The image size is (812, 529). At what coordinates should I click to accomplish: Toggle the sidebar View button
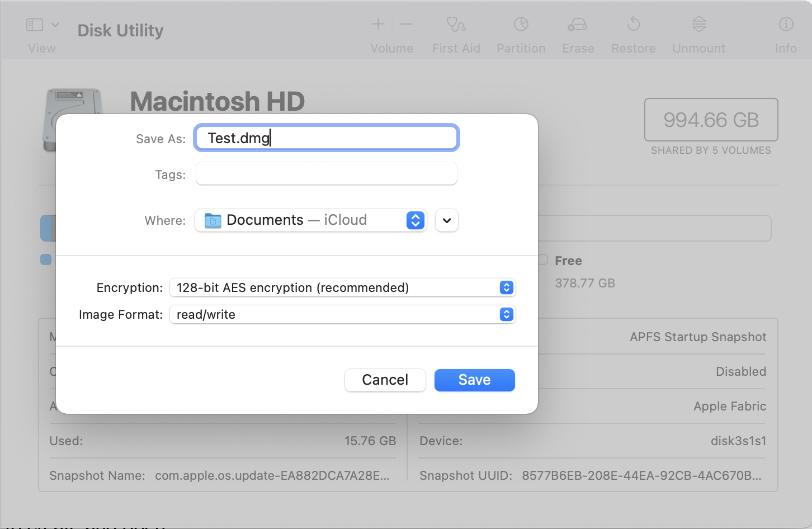pyautogui.click(x=35, y=25)
